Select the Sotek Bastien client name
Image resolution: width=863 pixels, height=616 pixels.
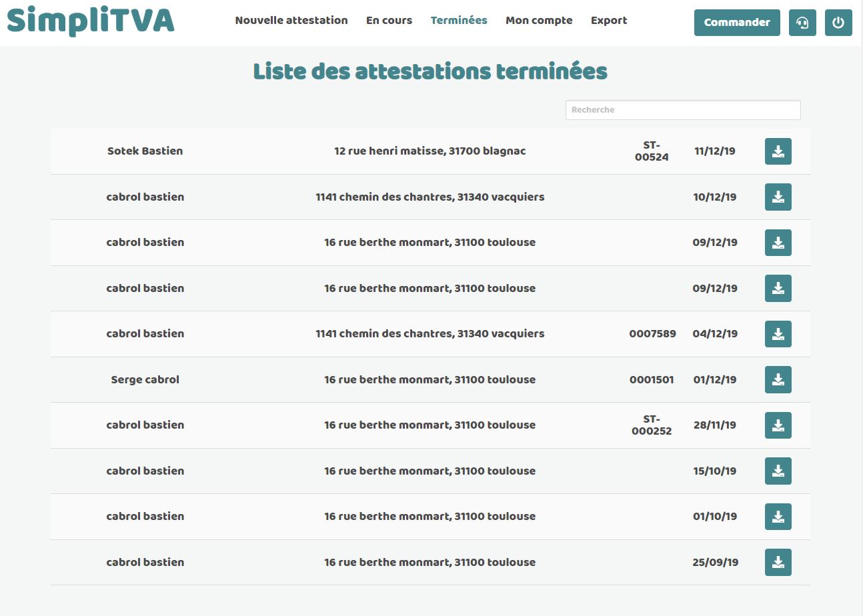(x=145, y=151)
